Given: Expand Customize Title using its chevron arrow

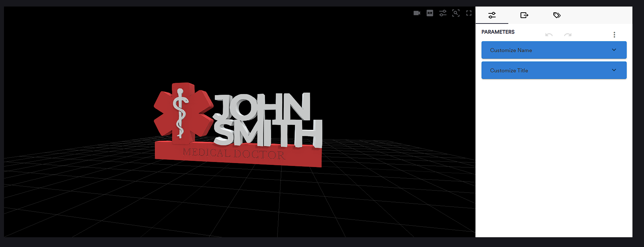Looking at the screenshot, I should pyautogui.click(x=614, y=70).
